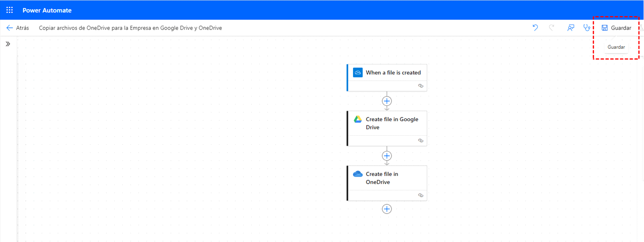Save the flow with Guardar button
This screenshot has height=242, width=644.
[x=616, y=28]
